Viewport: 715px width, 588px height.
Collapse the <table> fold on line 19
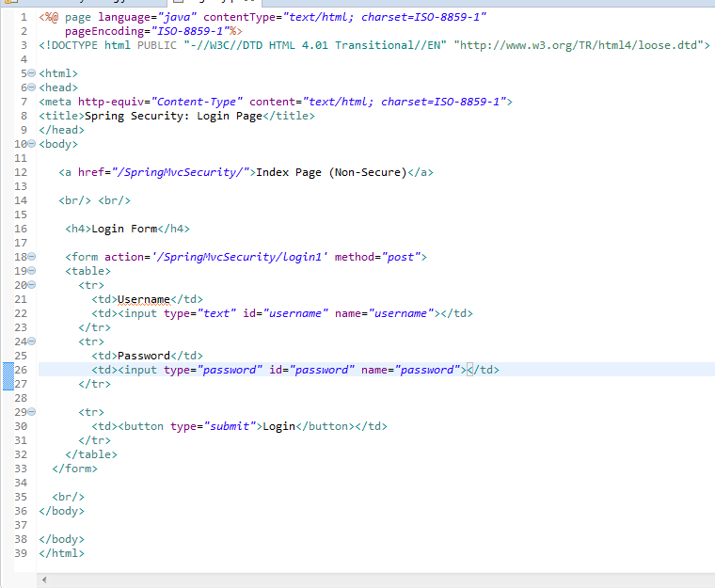pos(31,271)
